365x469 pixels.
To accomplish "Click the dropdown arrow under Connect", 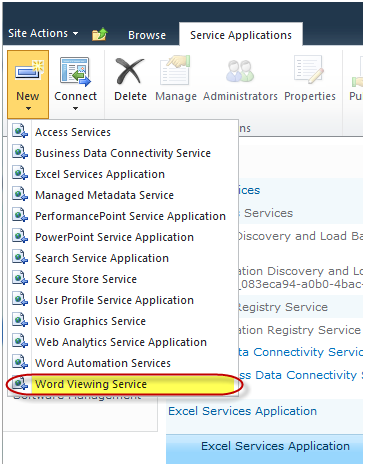I will (75, 108).
